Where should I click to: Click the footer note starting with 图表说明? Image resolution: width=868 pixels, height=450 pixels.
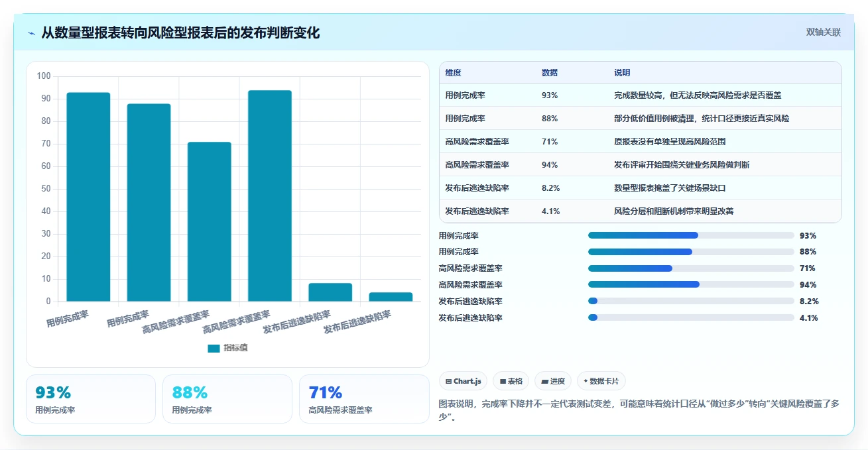click(639, 410)
